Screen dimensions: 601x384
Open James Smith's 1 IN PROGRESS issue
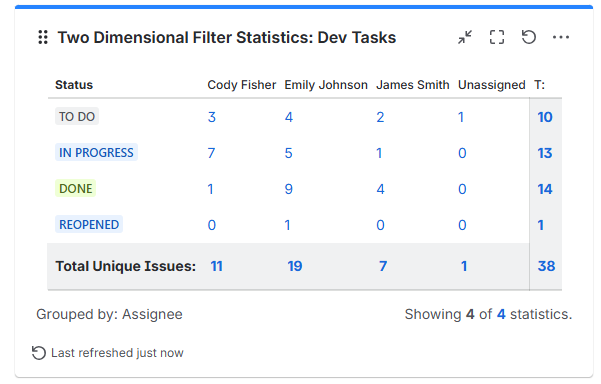pyautogui.click(x=379, y=153)
